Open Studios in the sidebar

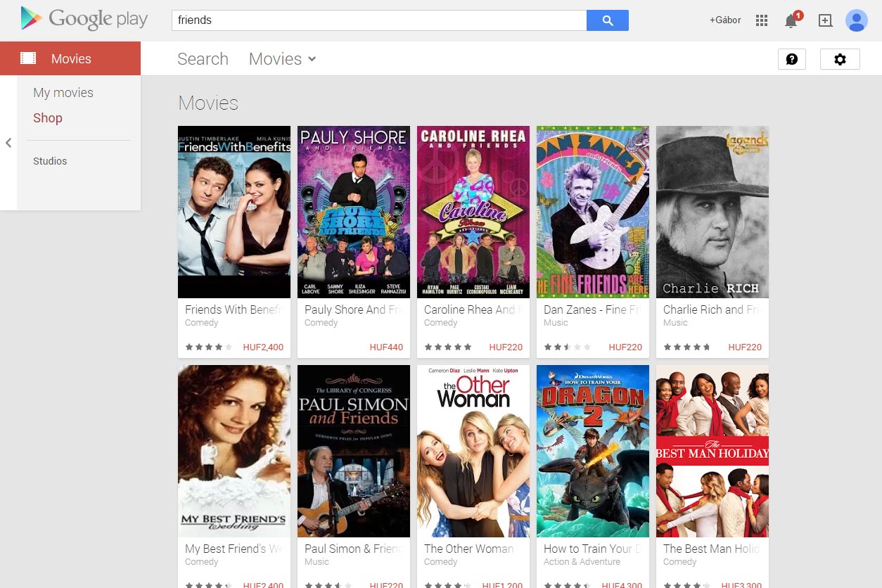50,161
